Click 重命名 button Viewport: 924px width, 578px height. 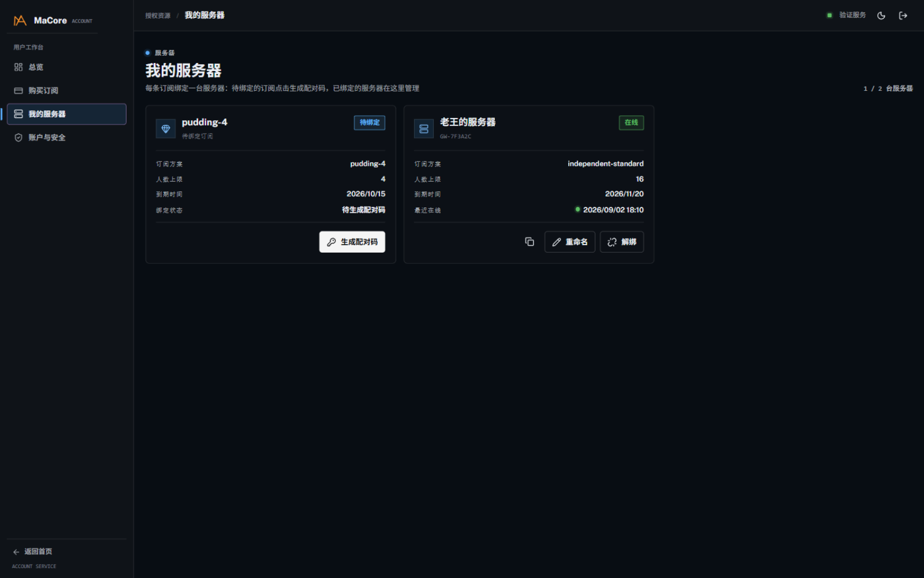click(x=569, y=242)
